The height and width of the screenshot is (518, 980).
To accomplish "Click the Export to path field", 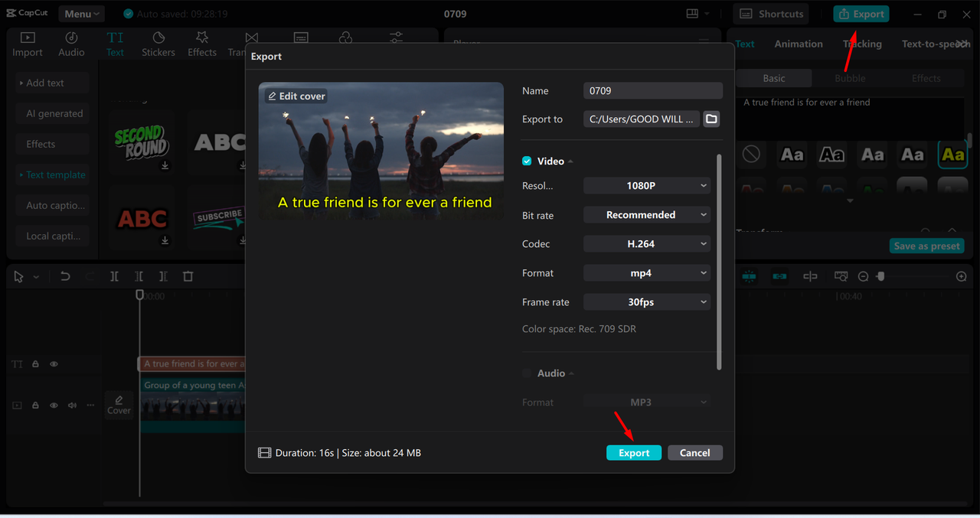I will click(x=642, y=119).
